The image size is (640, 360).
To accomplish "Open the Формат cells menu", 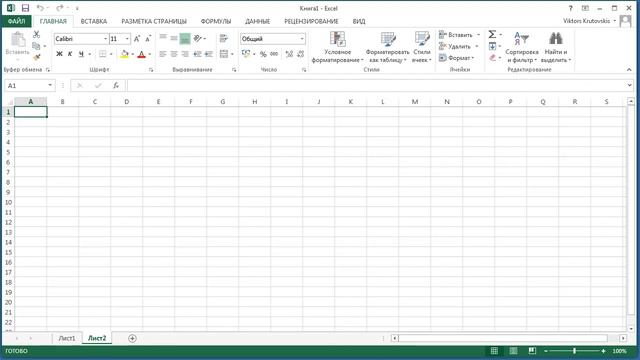I will [456, 58].
